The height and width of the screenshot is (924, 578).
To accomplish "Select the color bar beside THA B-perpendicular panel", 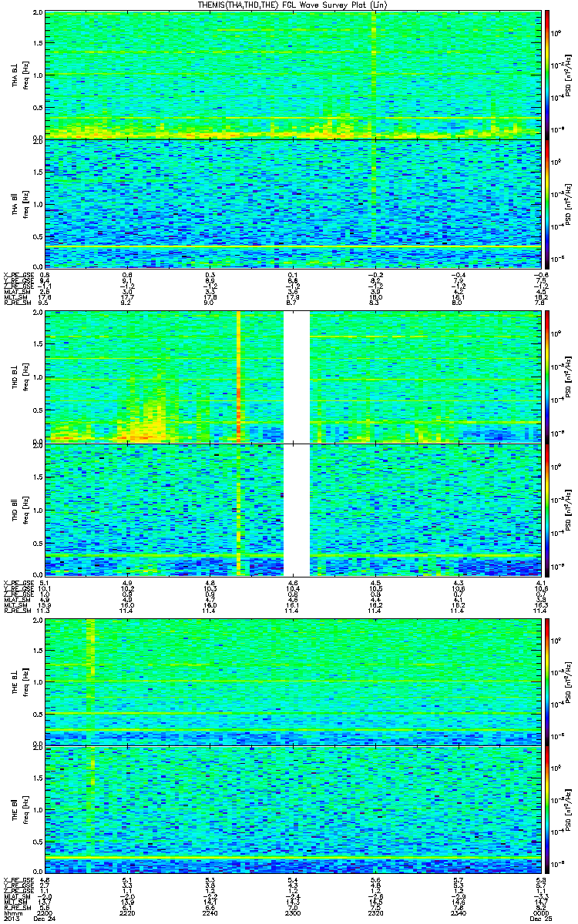I will [x=547, y=75].
